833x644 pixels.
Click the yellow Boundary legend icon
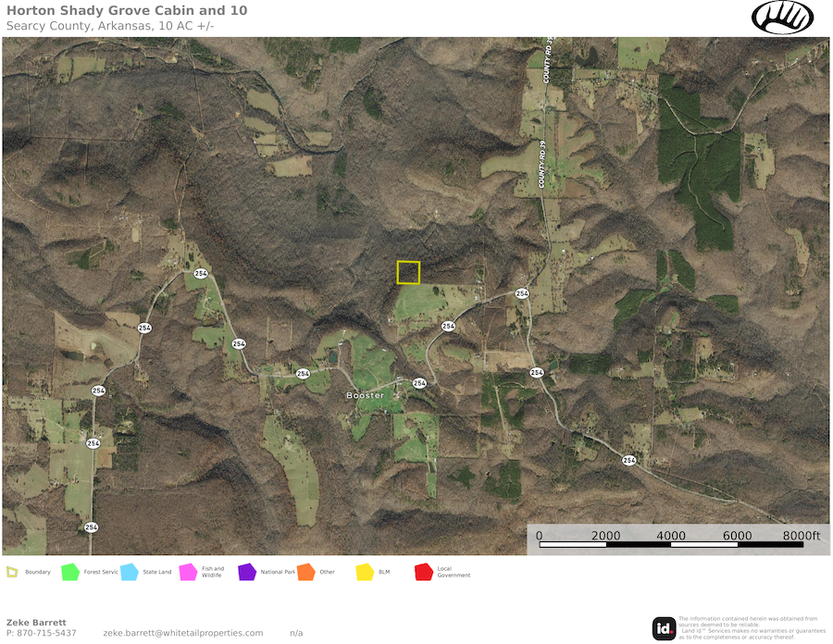click(13, 572)
